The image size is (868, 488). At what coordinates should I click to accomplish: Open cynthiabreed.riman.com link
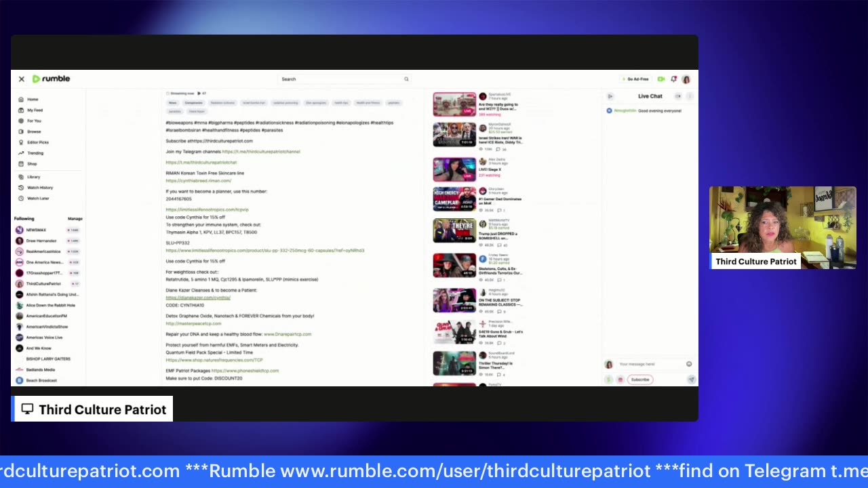pos(199,181)
